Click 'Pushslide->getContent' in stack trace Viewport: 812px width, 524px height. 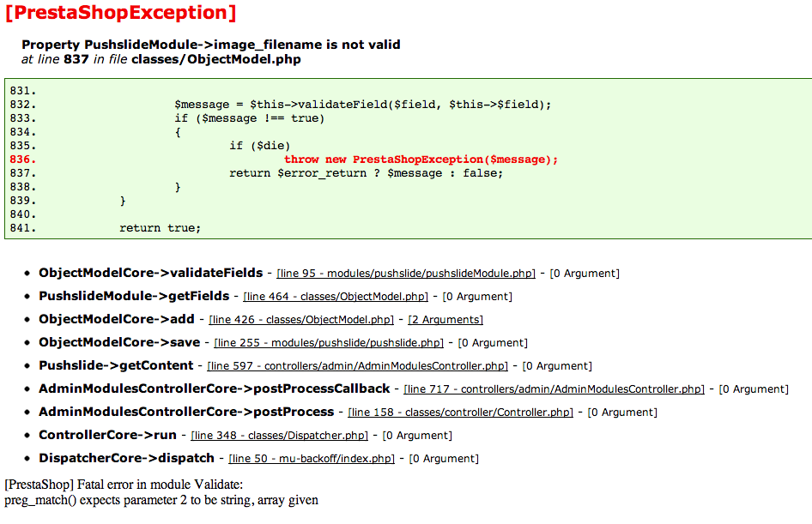point(116,365)
